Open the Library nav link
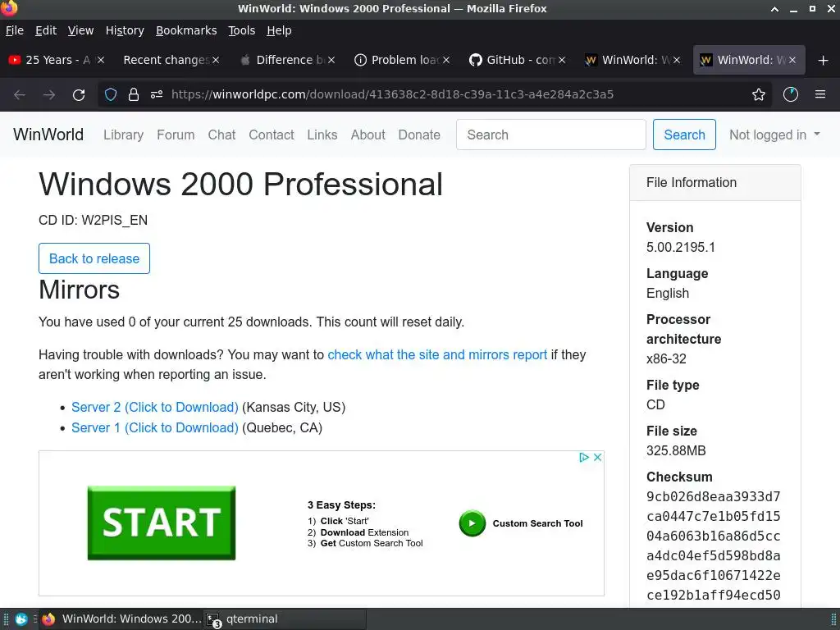This screenshot has height=630, width=840. click(x=123, y=135)
